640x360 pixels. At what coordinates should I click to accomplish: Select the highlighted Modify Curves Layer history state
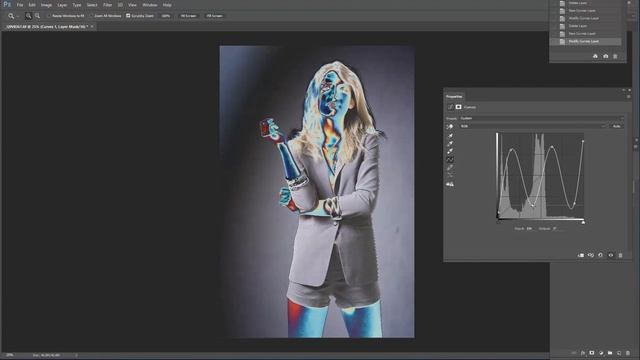click(x=586, y=41)
